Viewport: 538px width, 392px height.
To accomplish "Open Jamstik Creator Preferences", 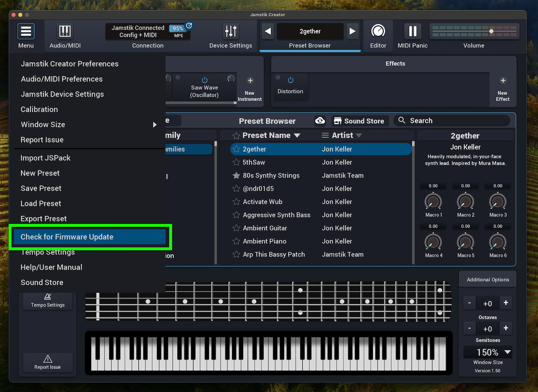I will [x=69, y=64].
